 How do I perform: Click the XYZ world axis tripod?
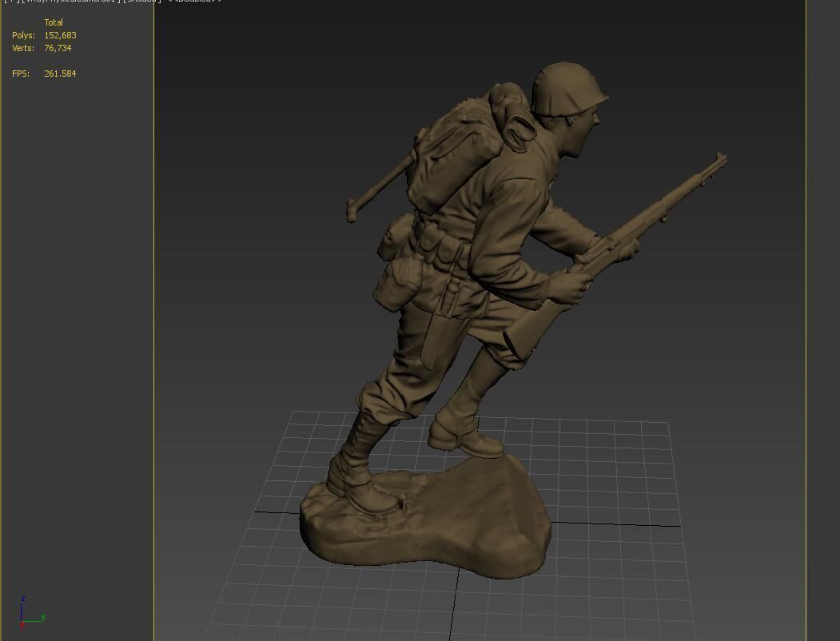tap(32, 611)
